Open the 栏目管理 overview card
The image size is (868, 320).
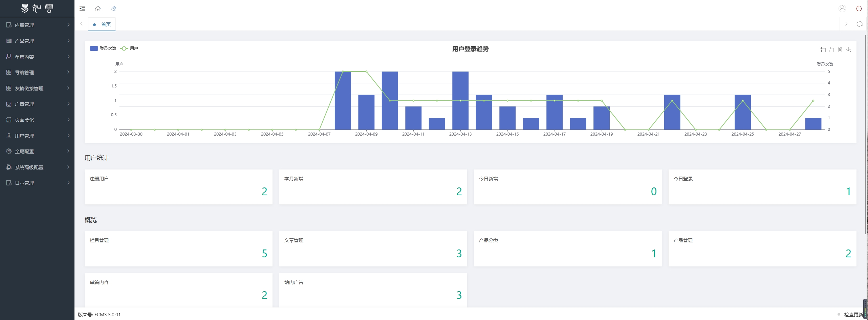(x=178, y=249)
